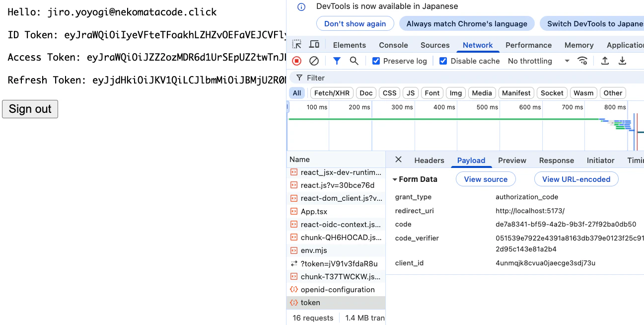Toggle the device toolbar icon
The height and width of the screenshot is (325, 644).
(314, 45)
